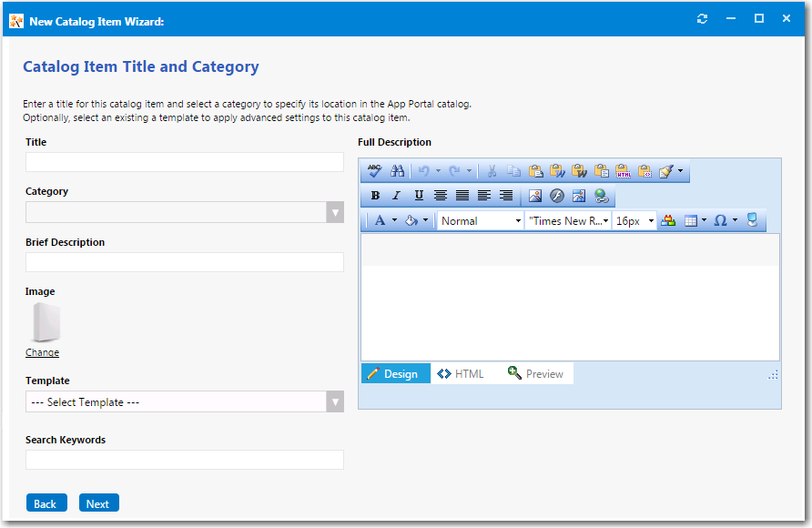
Task: Toggle underline formatting
Action: coord(417,196)
